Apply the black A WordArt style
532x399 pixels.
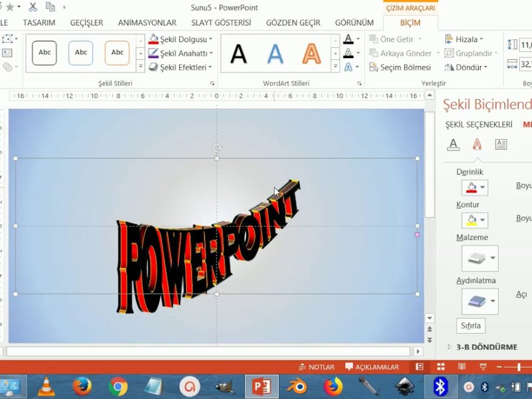pyautogui.click(x=239, y=54)
